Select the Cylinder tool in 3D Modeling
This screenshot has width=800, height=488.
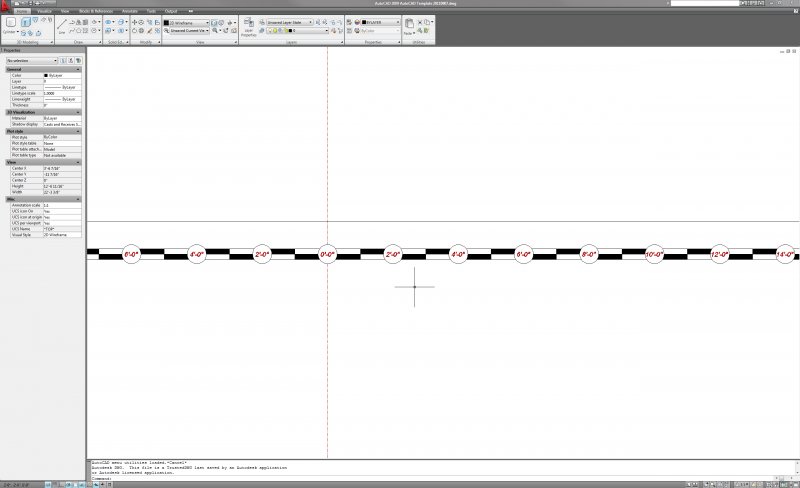tap(11, 22)
